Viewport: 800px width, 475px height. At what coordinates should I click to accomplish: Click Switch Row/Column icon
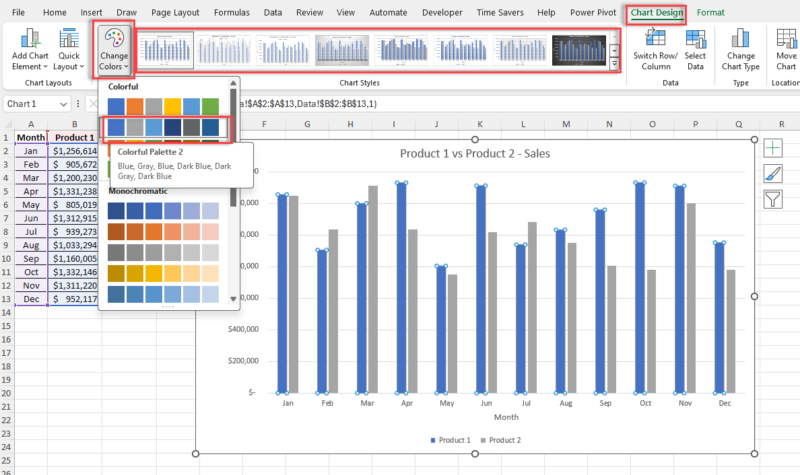point(657,39)
